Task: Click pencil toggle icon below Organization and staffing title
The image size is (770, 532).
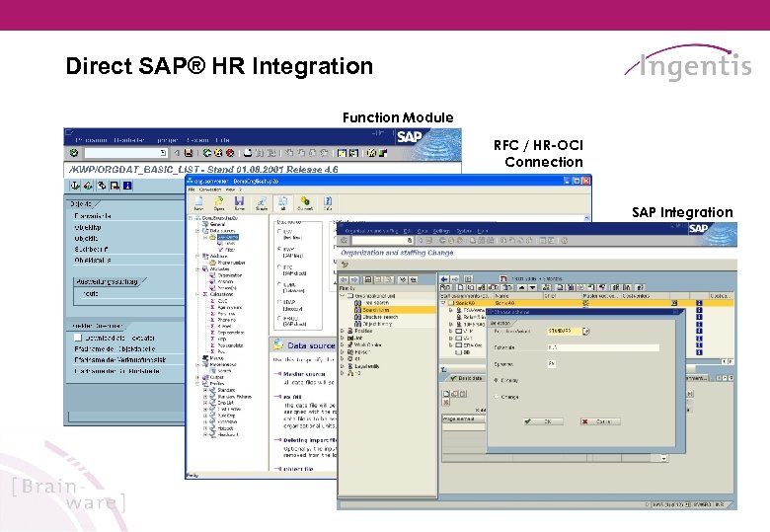Action: click(345, 265)
